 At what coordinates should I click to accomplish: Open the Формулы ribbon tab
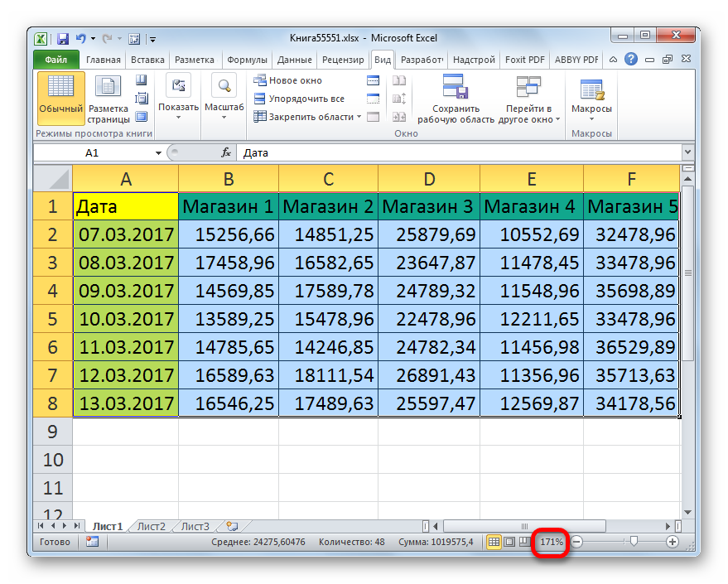(x=247, y=60)
